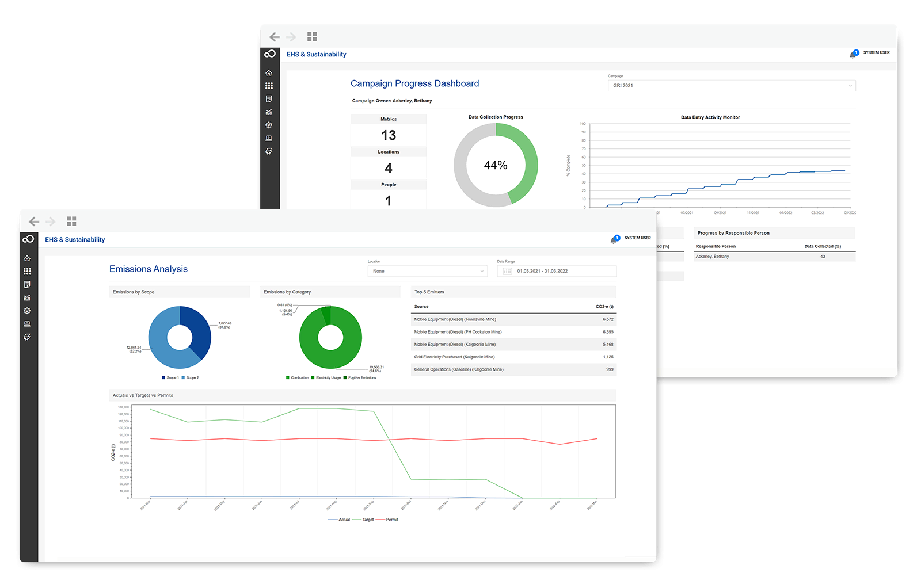Click the calendar icon in Date Range field
921x588 pixels.
point(507,271)
